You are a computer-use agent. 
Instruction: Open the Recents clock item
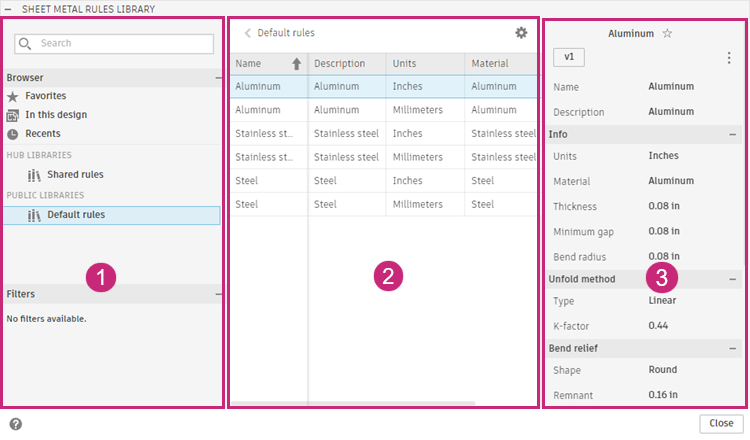[13, 134]
